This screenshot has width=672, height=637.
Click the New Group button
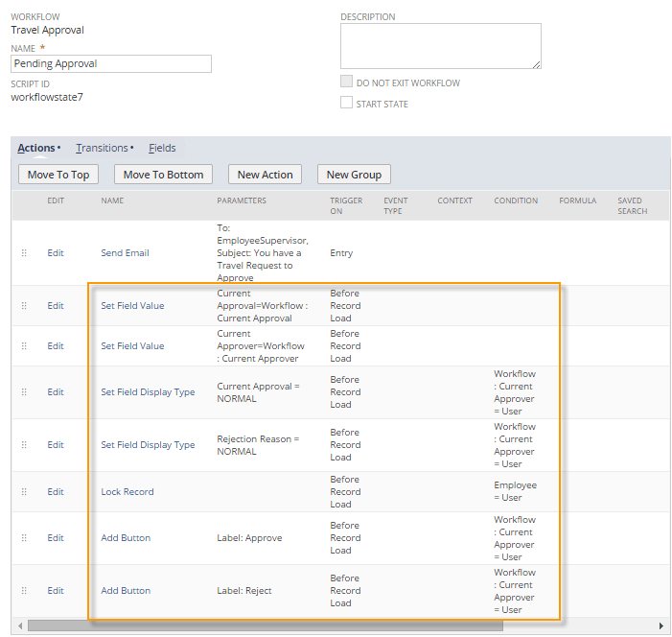(354, 175)
